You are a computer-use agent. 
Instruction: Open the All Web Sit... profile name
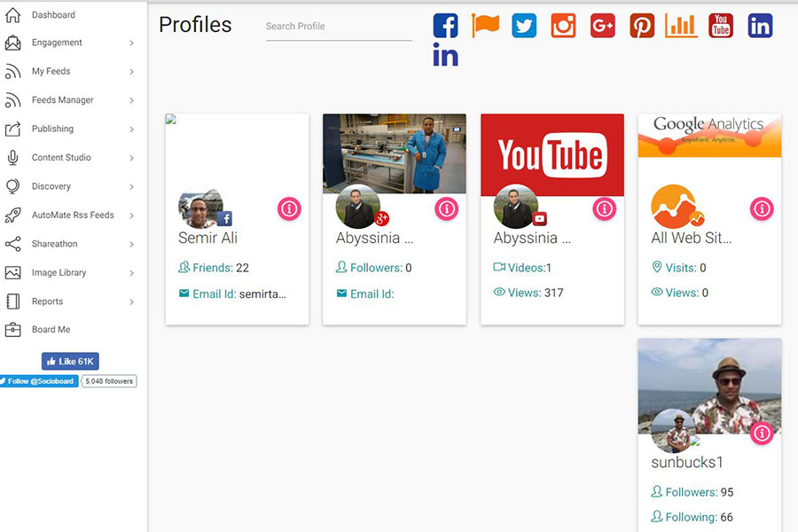pyautogui.click(x=691, y=238)
